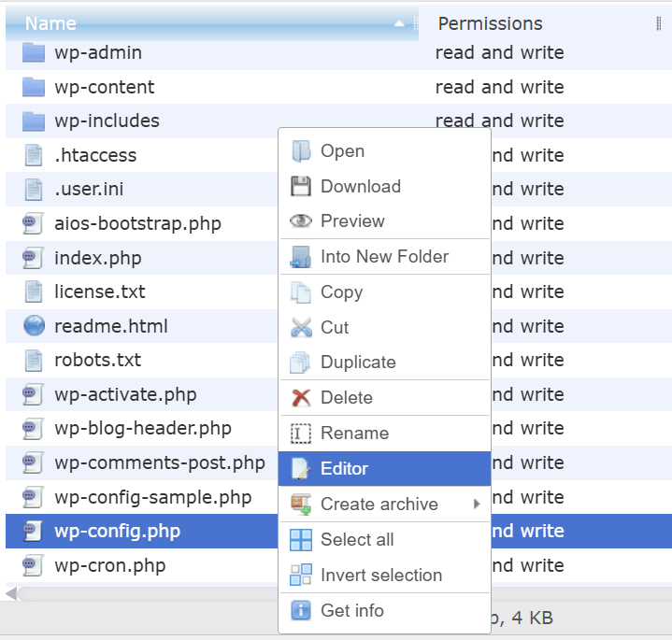
Task: Click the red Delete X icon
Action: 301,397
